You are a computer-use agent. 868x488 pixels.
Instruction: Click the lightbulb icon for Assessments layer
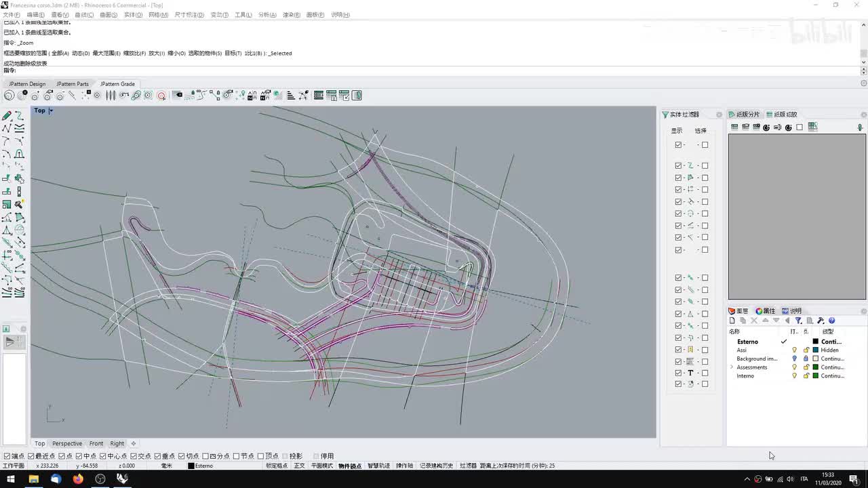(795, 367)
